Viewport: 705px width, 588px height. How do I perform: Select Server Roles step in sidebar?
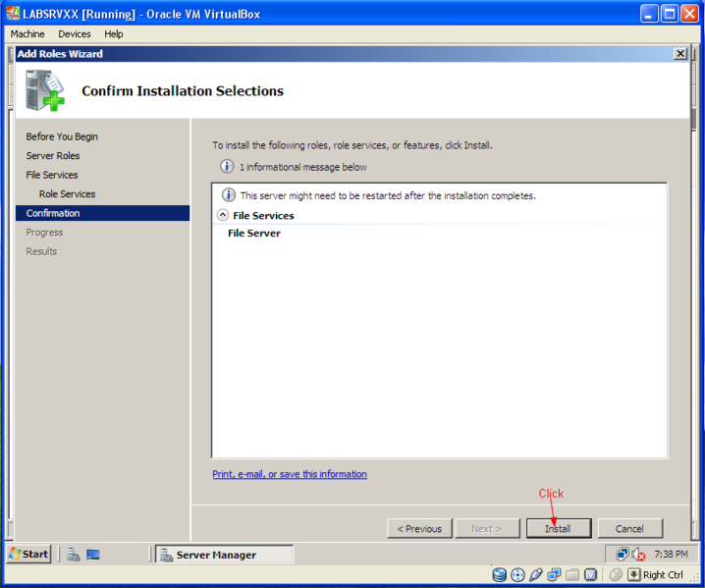tap(53, 156)
